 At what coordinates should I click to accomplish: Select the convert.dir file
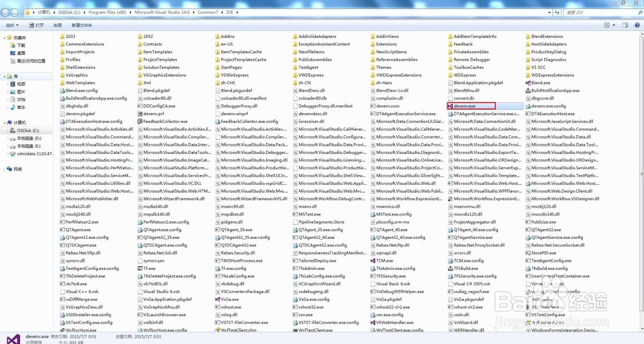pyautogui.click(x=461, y=98)
